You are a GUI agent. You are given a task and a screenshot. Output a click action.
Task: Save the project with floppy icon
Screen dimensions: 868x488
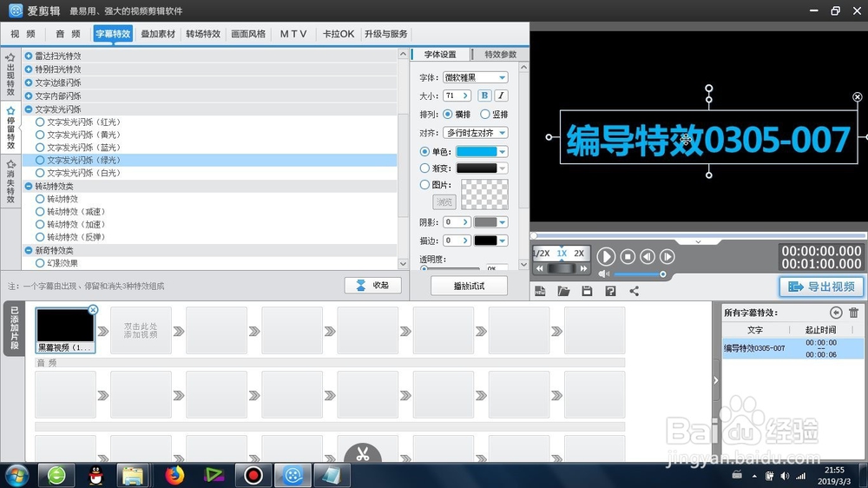coord(587,292)
